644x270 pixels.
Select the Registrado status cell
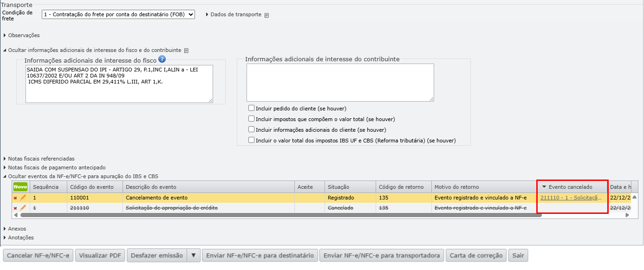tap(350, 198)
